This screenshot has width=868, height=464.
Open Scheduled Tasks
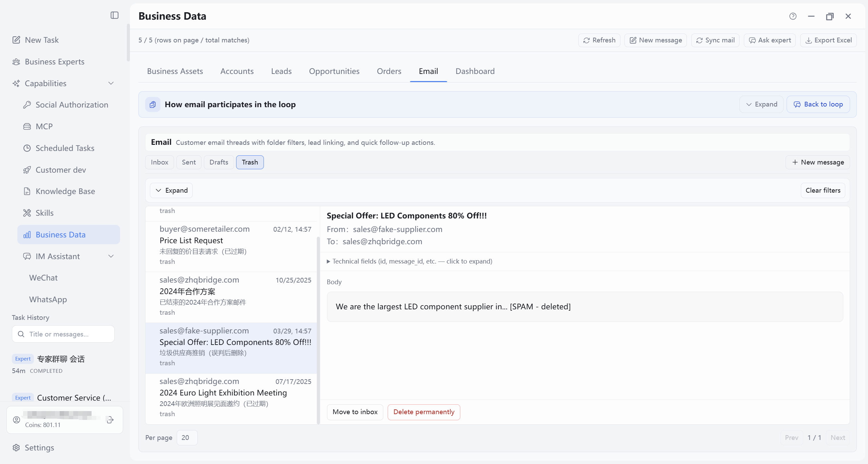pos(59,148)
